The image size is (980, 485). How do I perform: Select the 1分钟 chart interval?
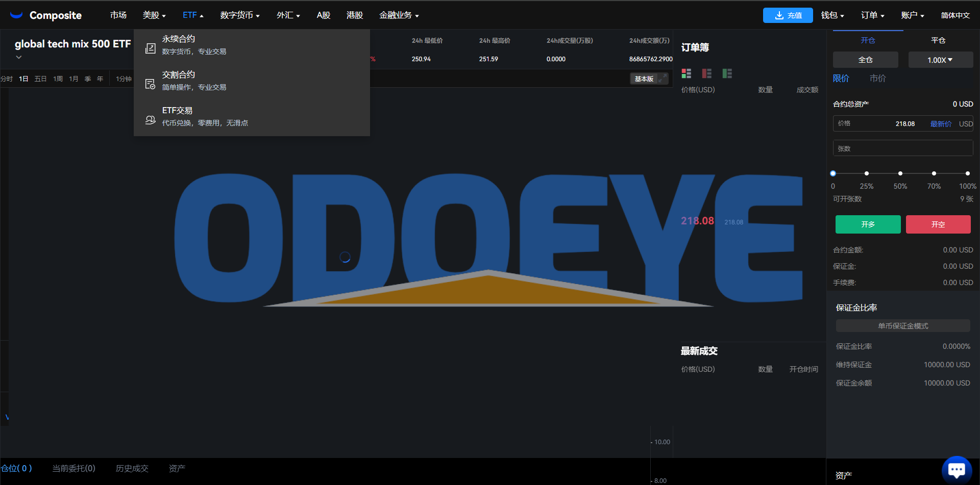tap(124, 79)
